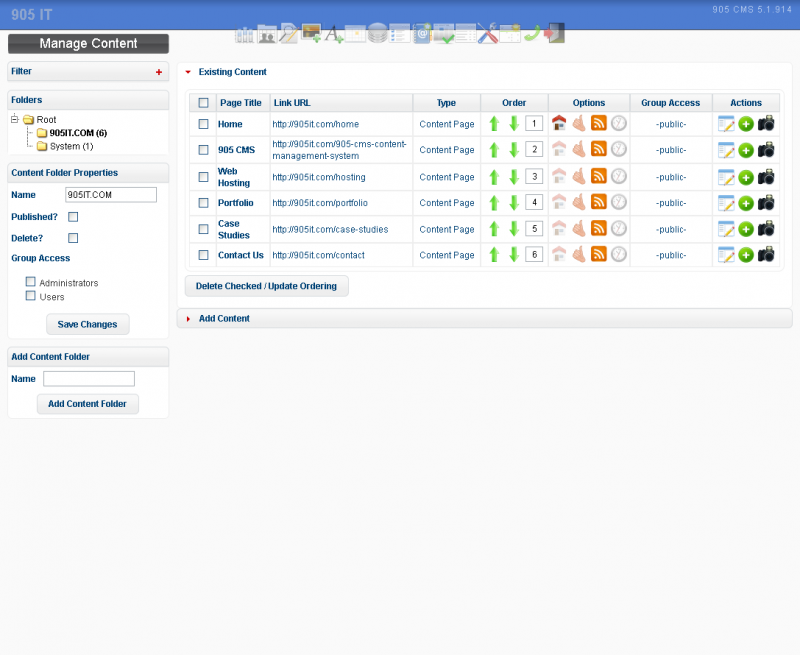Click the home icon in Home row
This screenshot has height=655, width=800.
click(x=559, y=123)
